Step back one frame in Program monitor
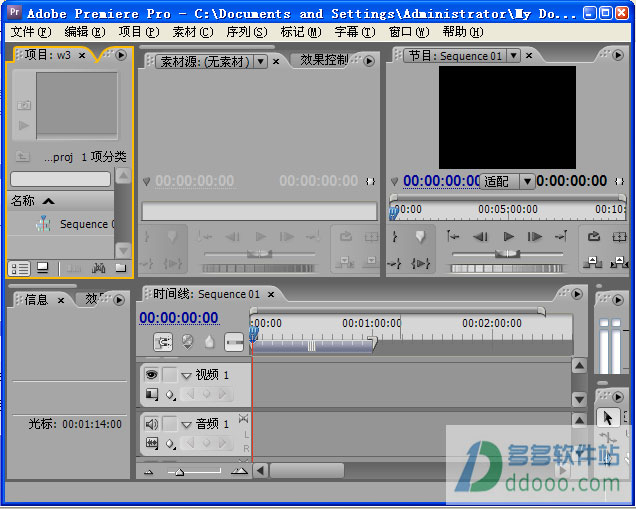 pyautogui.click(x=480, y=236)
